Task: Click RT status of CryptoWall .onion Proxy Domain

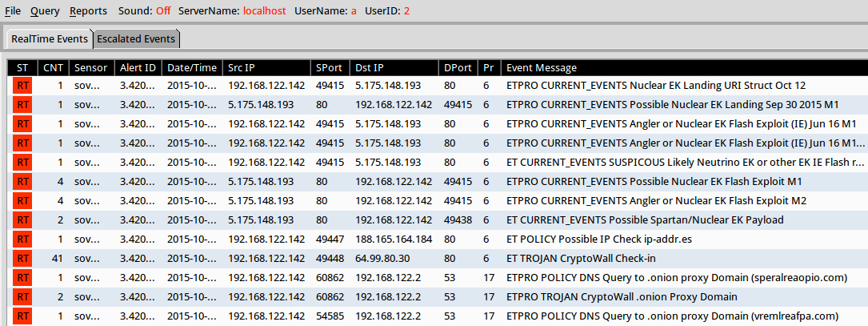Action: point(23,296)
